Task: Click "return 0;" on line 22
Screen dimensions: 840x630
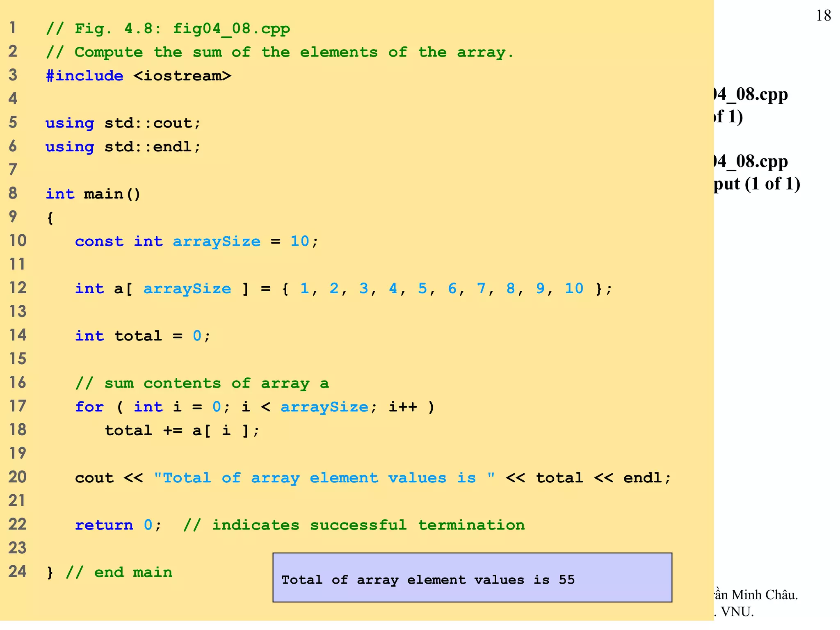Action: 119,525
